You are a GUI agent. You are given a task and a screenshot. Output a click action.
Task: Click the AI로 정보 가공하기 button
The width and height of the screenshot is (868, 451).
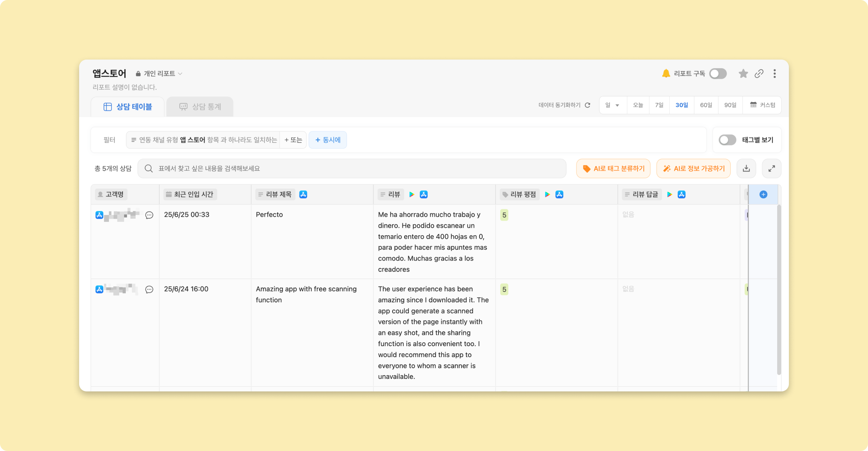(693, 169)
